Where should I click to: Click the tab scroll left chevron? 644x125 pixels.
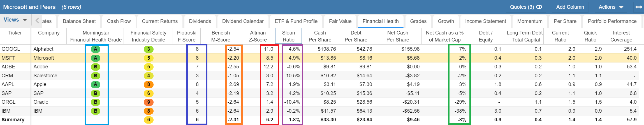coord(37,20)
